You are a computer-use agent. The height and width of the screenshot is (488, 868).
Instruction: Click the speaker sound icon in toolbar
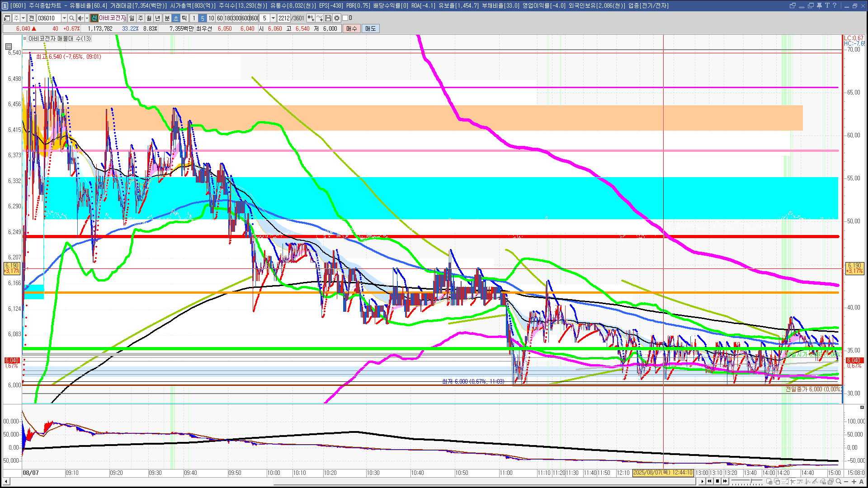(80, 18)
